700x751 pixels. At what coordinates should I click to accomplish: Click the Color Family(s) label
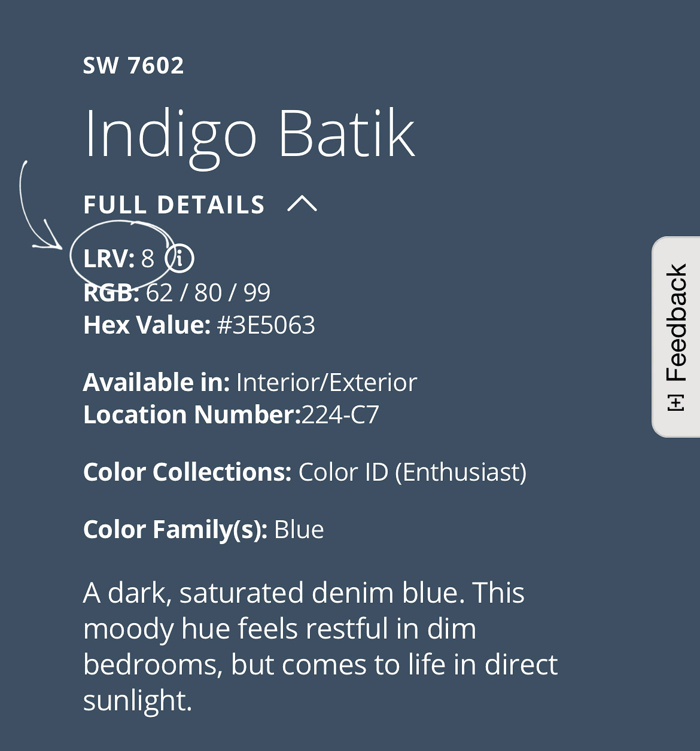(x=175, y=530)
